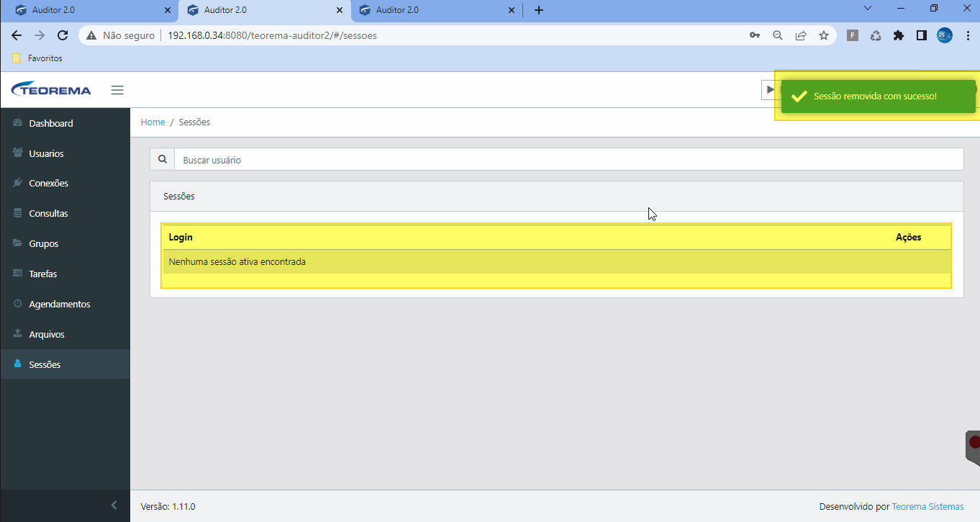Click the Teorema logo

(51, 90)
